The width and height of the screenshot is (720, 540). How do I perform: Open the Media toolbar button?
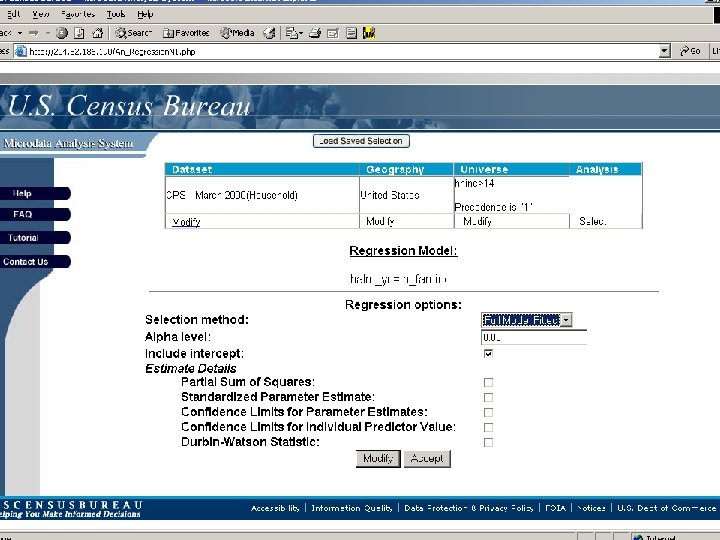(237, 33)
